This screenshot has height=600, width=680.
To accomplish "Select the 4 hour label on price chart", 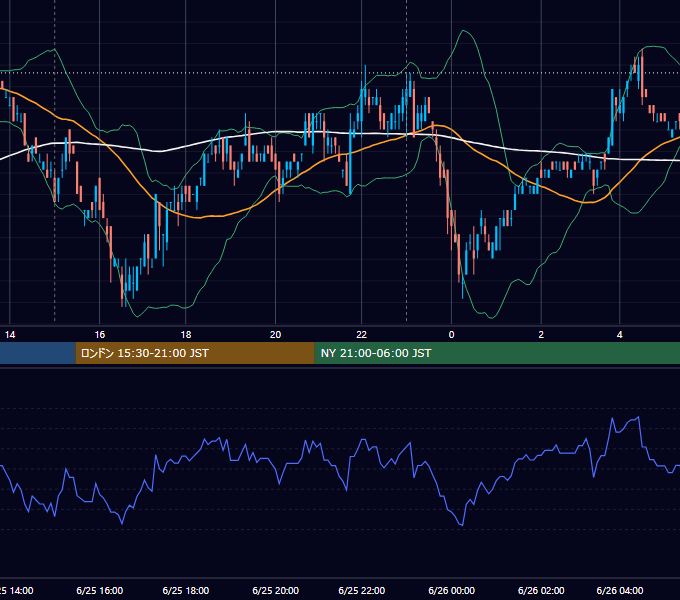I will click(x=620, y=335).
